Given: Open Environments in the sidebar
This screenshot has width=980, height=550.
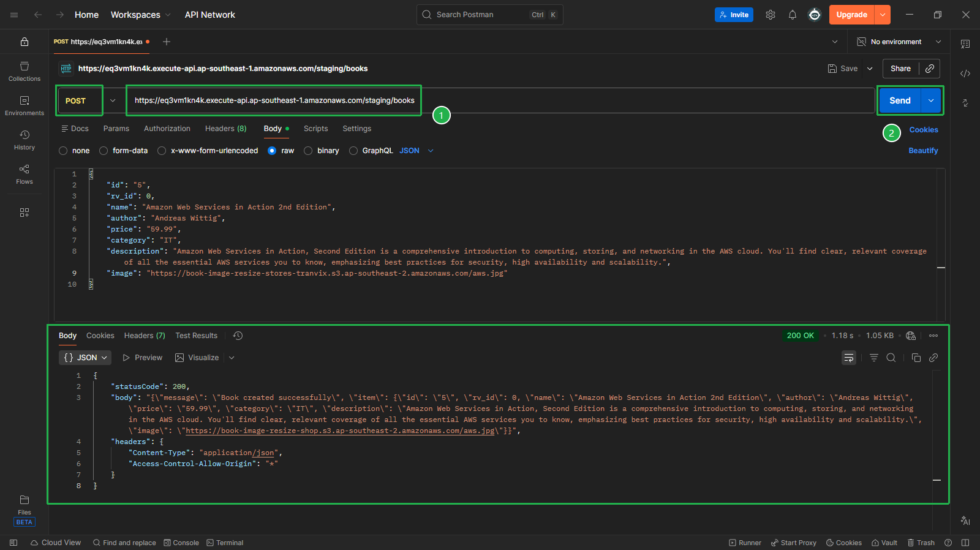Looking at the screenshot, I should (x=24, y=106).
